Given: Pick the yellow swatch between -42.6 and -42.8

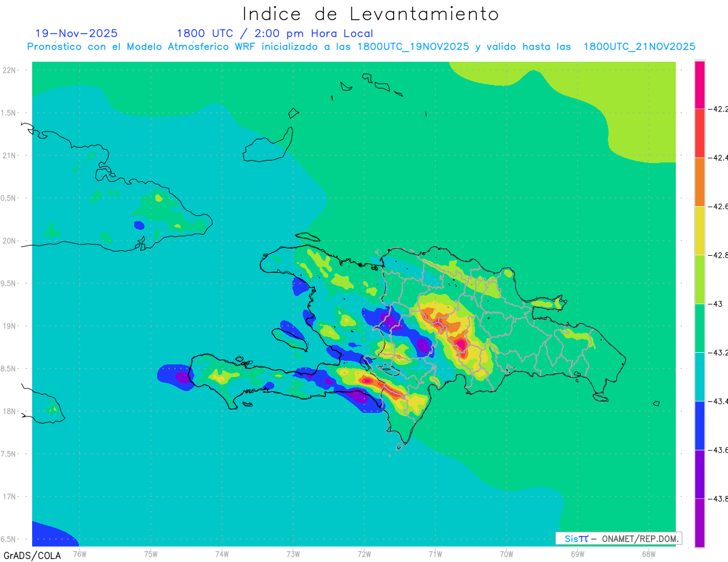Looking at the screenshot, I should [699, 230].
